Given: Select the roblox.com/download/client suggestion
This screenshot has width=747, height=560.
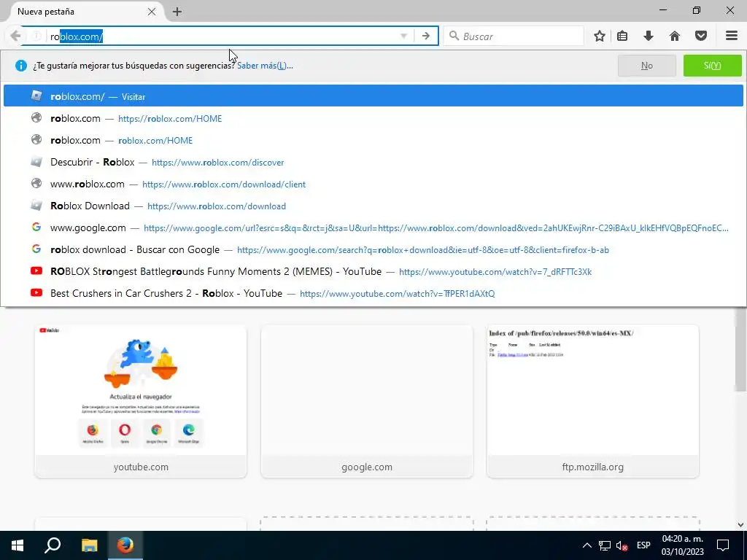Looking at the screenshot, I should (x=373, y=184).
